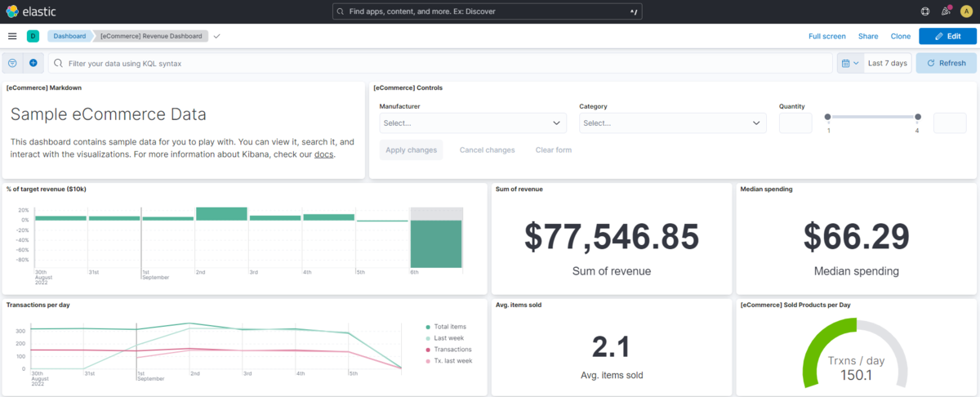Click the 150.1 gauge value
The height and width of the screenshot is (397, 980).
coord(857,375)
